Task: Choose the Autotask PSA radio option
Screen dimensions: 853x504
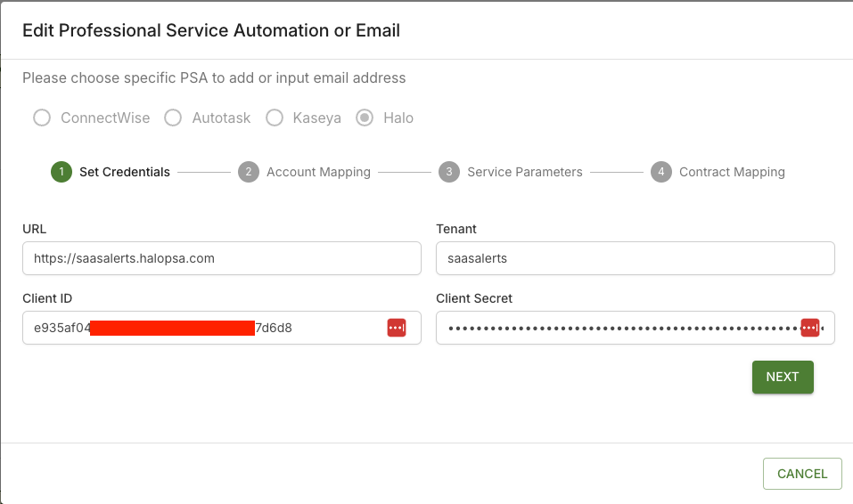Action: coord(173,118)
